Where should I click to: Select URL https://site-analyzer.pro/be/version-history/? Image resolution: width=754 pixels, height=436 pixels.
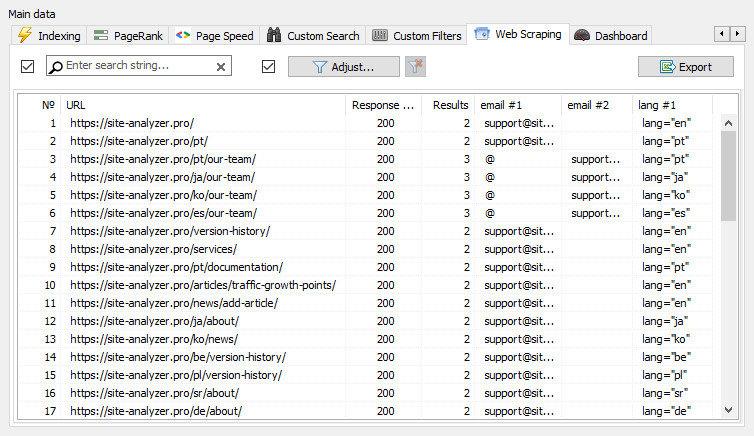178,357
